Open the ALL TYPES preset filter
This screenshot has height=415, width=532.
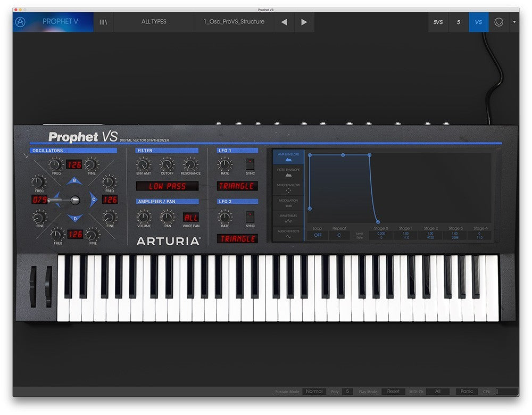click(x=154, y=22)
